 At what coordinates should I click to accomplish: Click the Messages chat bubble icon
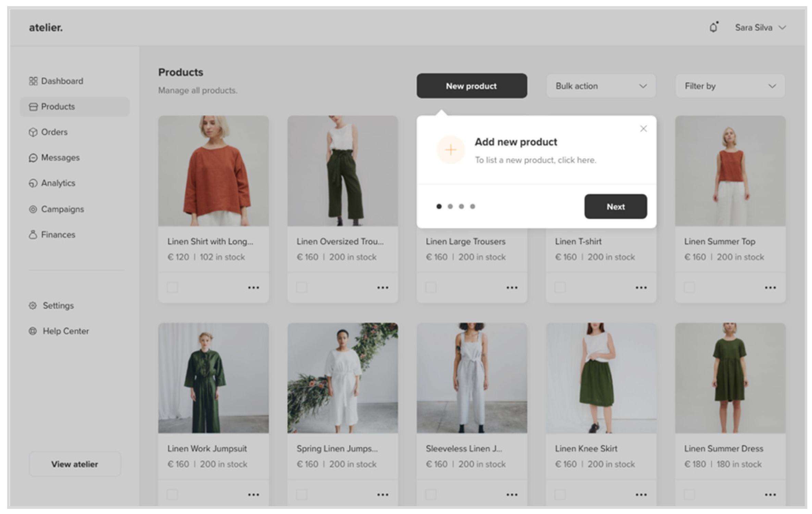tap(33, 158)
